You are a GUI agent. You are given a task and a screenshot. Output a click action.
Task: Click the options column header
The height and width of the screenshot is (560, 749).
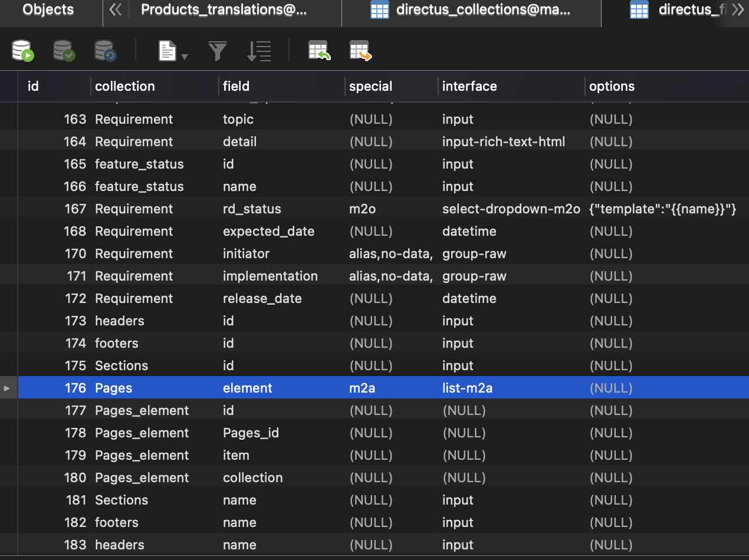coord(612,86)
